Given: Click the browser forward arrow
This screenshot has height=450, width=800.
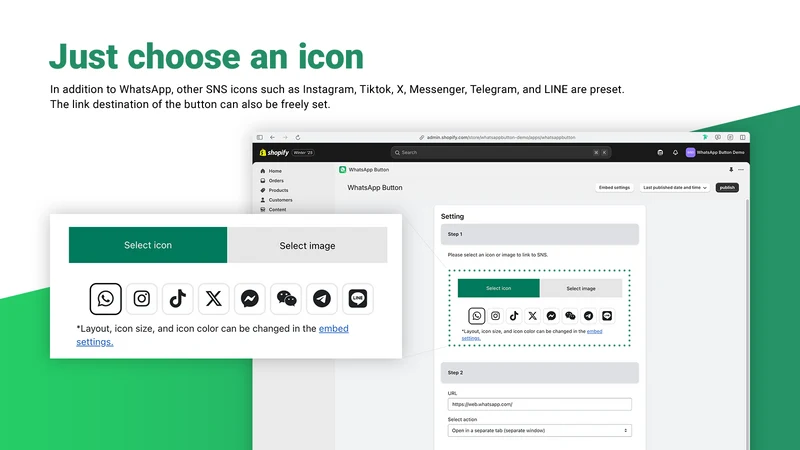Looking at the screenshot, I should tap(285, 137).
